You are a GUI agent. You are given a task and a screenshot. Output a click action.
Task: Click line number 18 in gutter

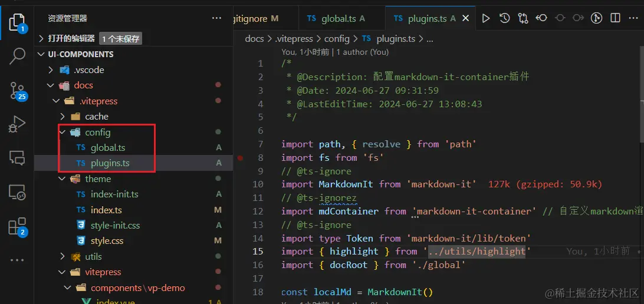coord(258,292)
